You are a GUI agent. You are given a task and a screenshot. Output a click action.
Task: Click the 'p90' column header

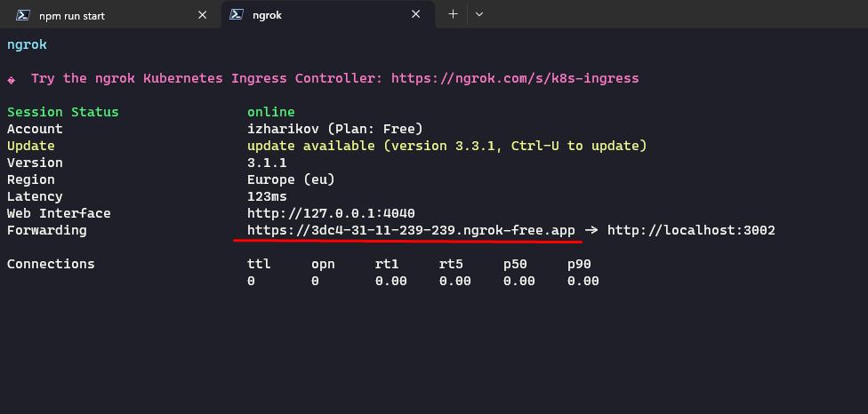tap(579, 265)
